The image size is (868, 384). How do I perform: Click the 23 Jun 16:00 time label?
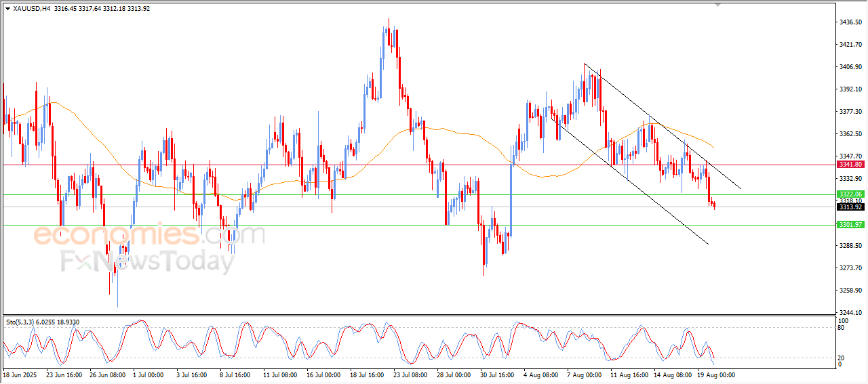click(64, 375)
